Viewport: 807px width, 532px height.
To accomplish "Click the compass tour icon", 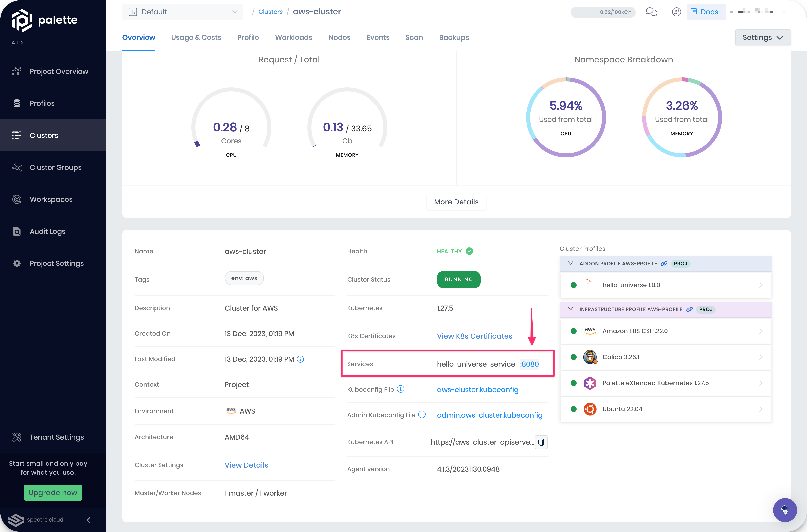I will click(x=676, y=12).
